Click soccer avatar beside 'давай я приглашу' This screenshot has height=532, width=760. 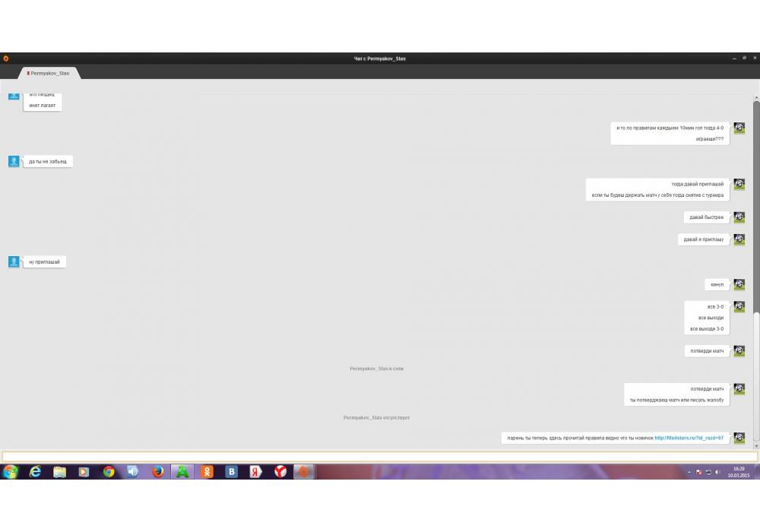(x=739, y=239)
